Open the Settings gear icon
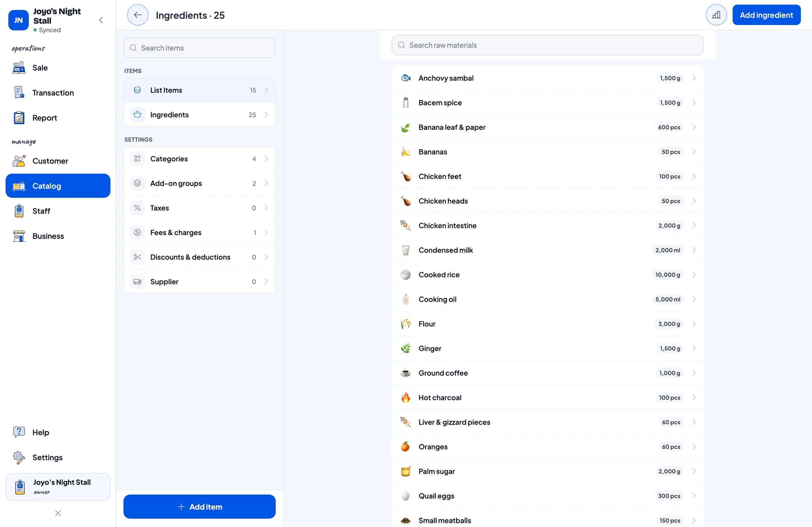This screenshot has width=812, height=527. click(19, 457)
